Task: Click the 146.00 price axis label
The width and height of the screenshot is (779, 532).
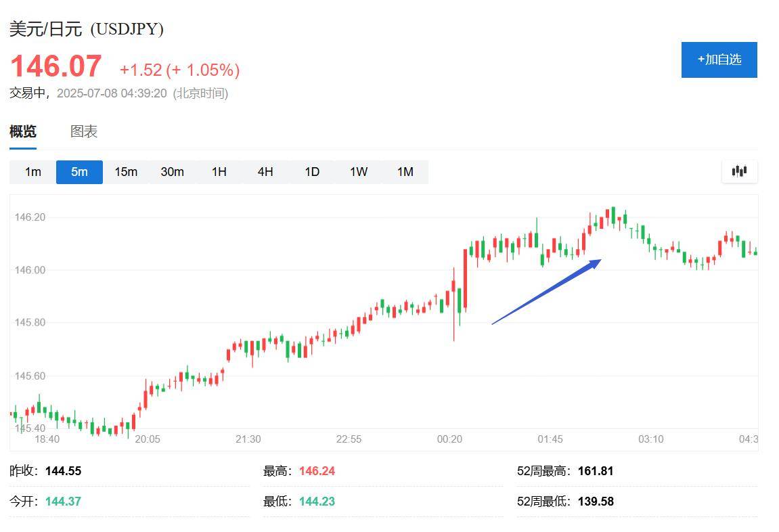Action: (30, 270)
